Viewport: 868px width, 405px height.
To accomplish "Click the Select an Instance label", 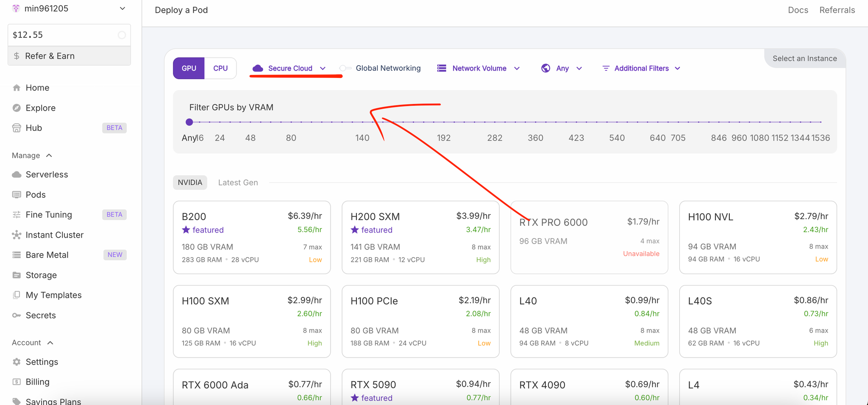I will click(x=804, y=58).
